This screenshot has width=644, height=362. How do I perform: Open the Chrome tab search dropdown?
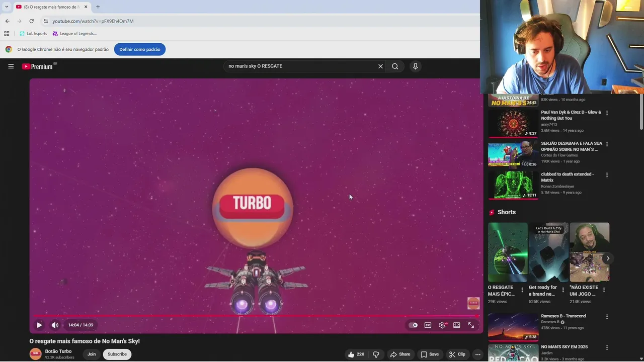coord(6,7)
